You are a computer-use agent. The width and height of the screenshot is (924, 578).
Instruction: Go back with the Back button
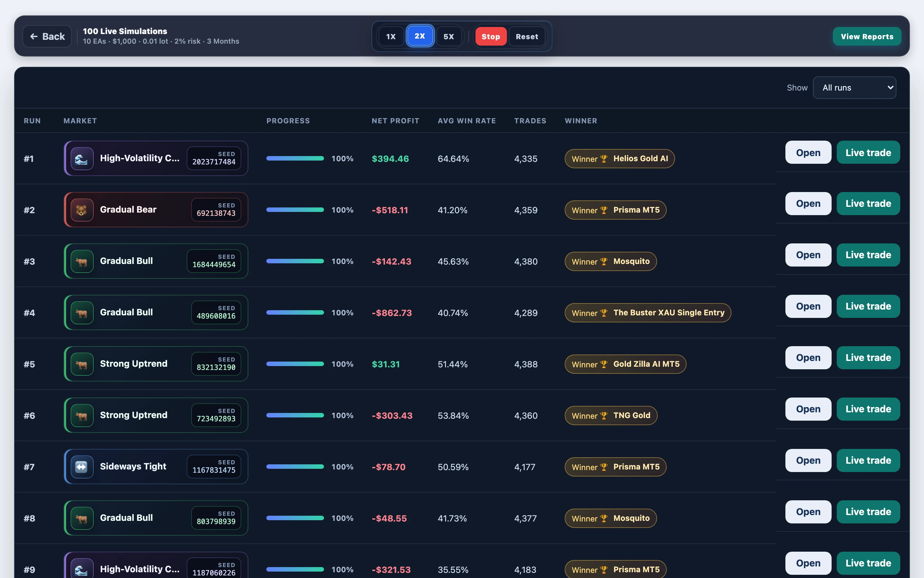pyautogui.click(x=47, y=36)
